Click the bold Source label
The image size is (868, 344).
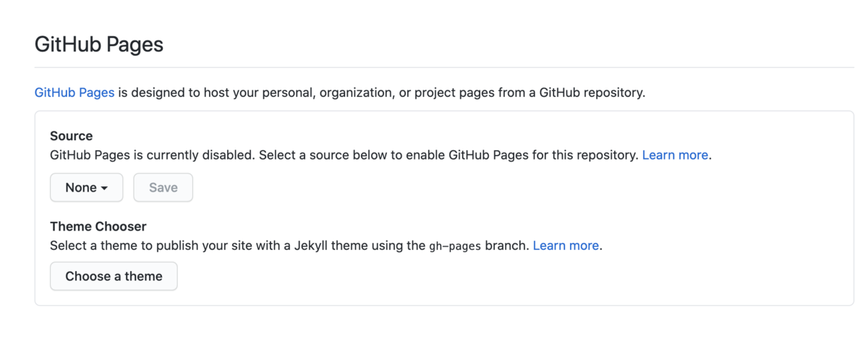click(x=71, y=136)
